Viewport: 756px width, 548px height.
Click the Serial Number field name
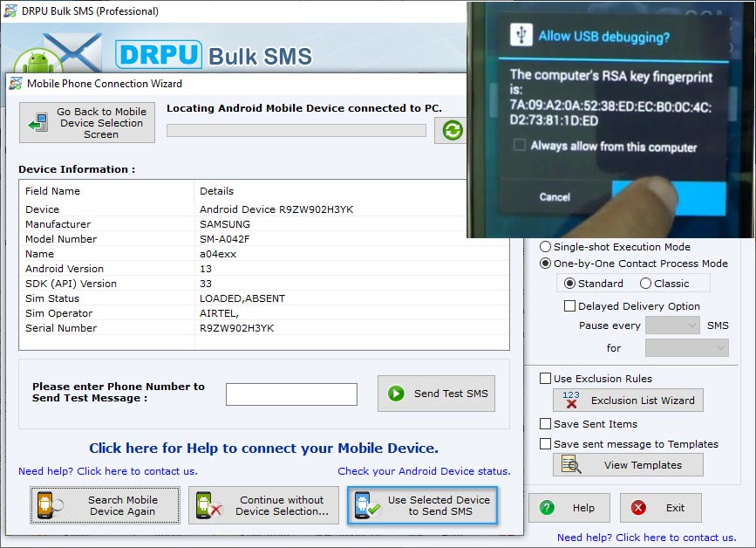61,328
